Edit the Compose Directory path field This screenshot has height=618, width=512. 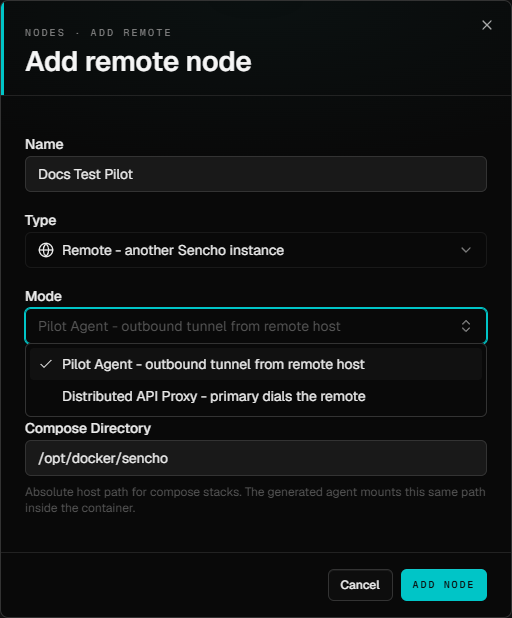pos(256,458)
